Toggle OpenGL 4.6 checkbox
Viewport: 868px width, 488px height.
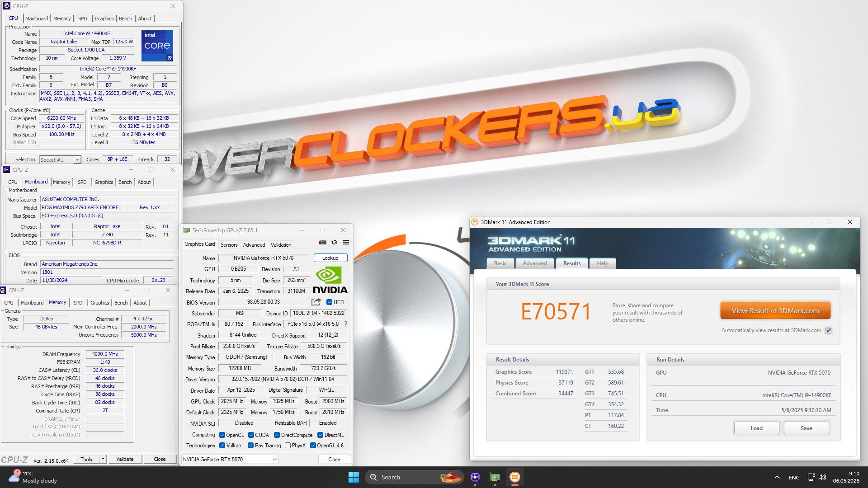[313, 446]
